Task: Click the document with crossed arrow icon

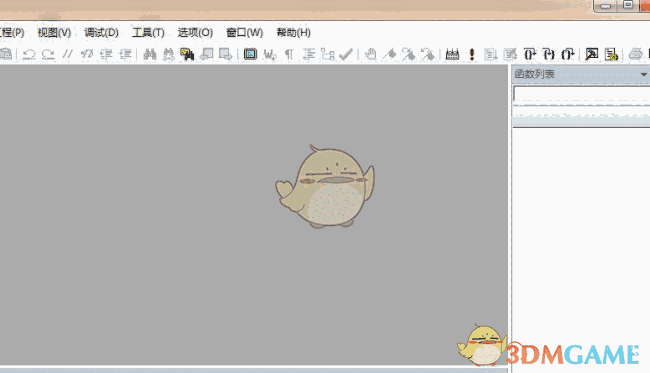Action: (x=510, y=54)
